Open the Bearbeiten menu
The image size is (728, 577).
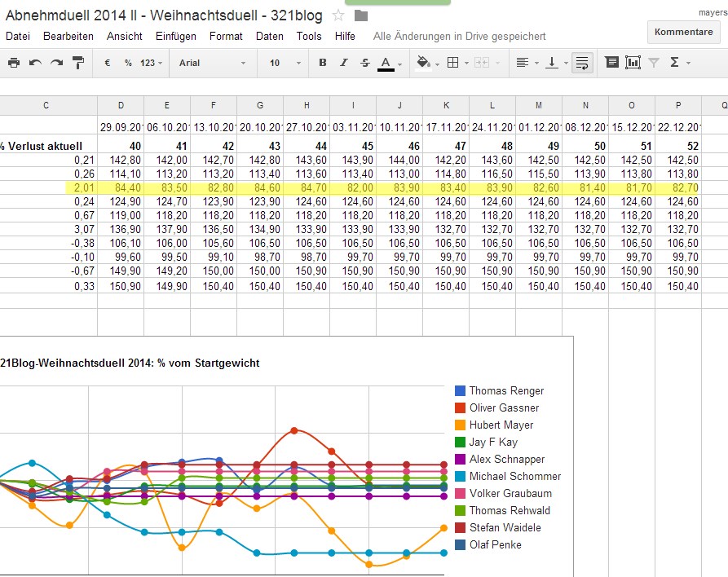tap(68, 36)
